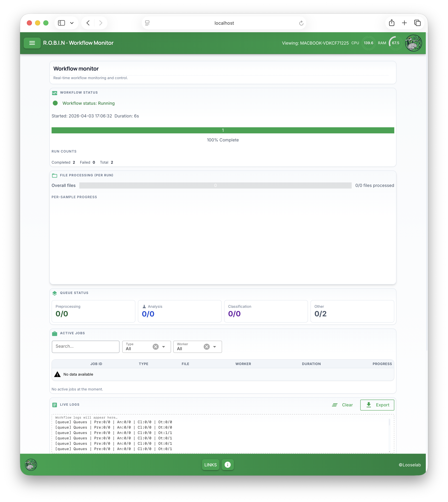The width and height of the screenshot is (448, 502).
Task: Click the green workflow progress bar
Action: [x=223, y=130]
